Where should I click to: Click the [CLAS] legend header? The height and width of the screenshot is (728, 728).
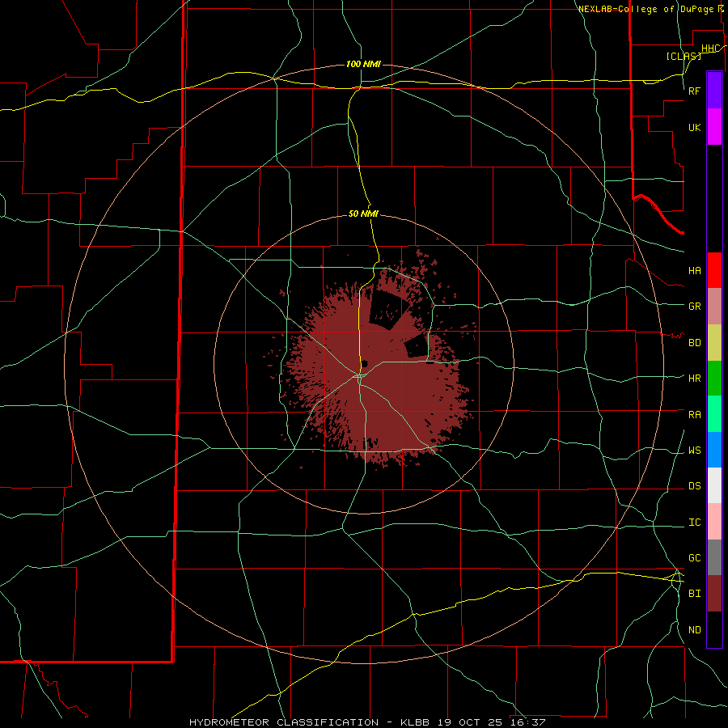point(684,56)
